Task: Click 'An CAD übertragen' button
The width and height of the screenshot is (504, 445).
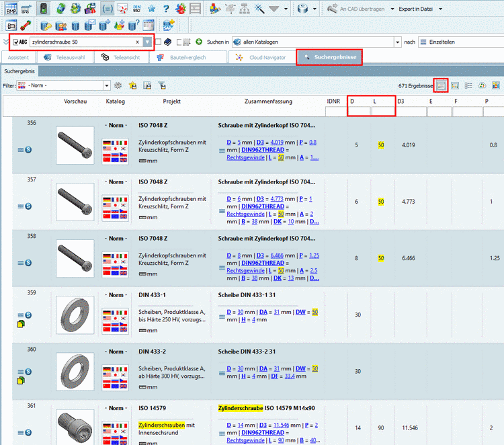Action: (x=355, y=9)
